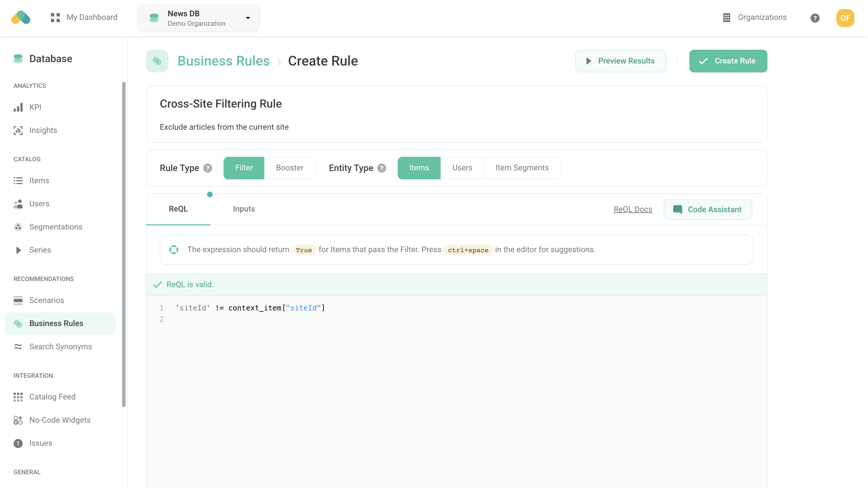The image size is (868, 488).
Task: Open the OF user avatar
Action: (845, 18)
